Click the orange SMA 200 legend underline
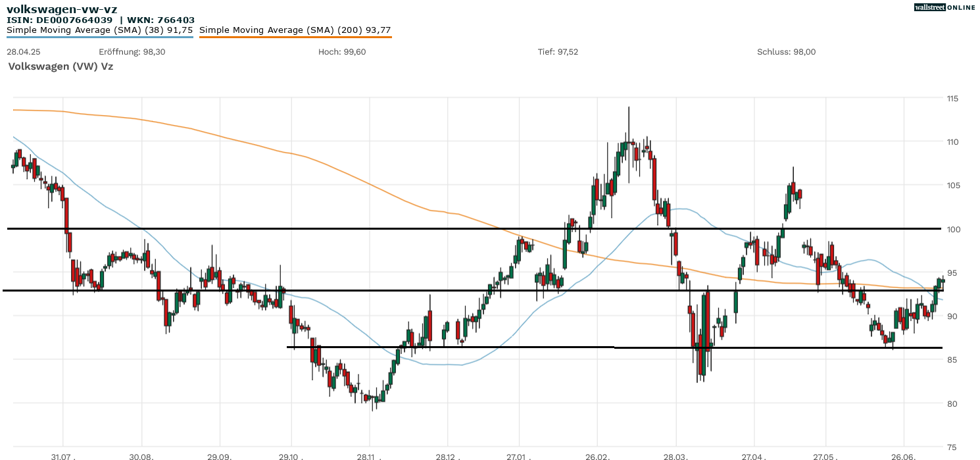 tap(295, 37)
